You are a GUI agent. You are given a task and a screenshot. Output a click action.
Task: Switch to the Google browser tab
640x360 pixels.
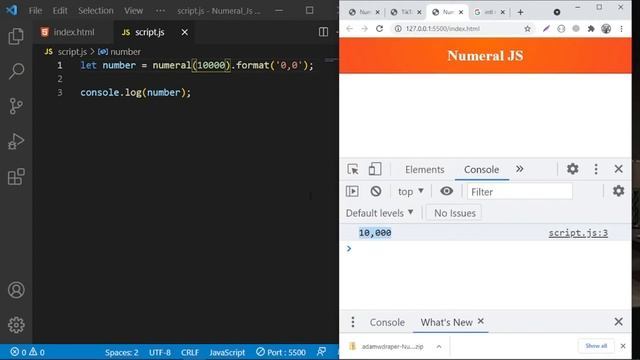tap(489, 12)
